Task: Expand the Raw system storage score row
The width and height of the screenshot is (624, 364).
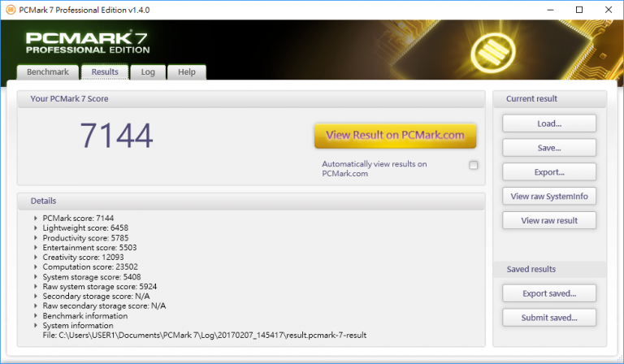Action: (x=36, y=287)
